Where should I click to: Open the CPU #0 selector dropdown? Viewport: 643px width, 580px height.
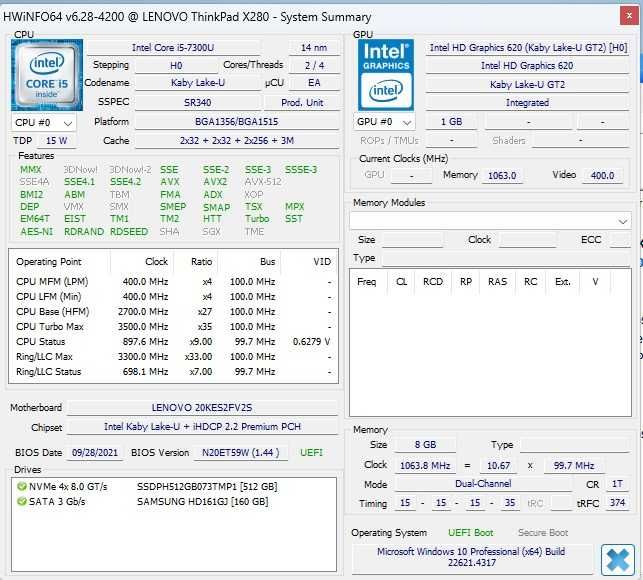[x=43, y=123]
